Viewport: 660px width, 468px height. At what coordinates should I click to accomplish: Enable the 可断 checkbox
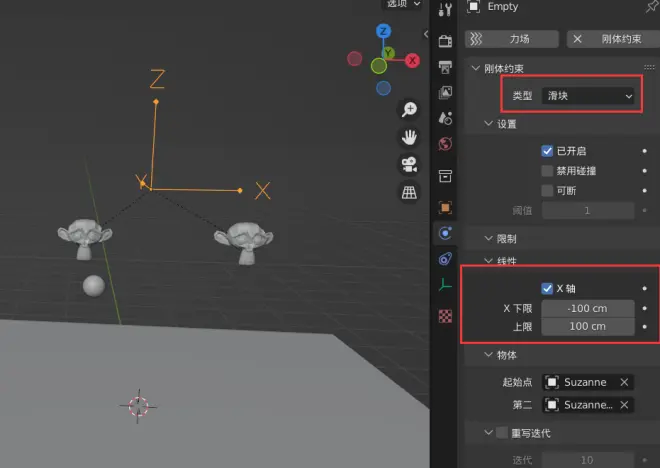tap(547, 191)
